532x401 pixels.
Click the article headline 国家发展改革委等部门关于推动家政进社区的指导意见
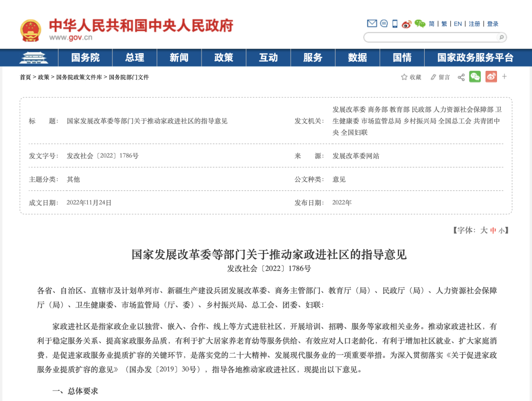[x=269, y=254]
